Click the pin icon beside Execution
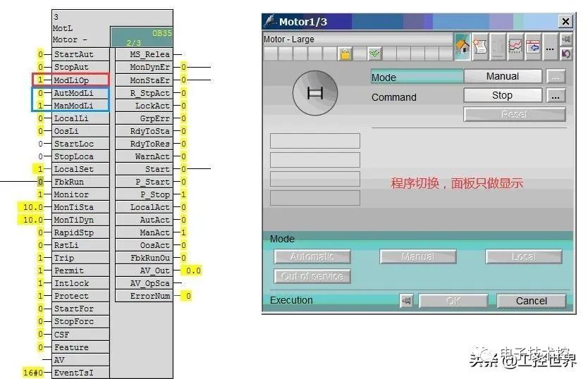 tap(406, 301)
